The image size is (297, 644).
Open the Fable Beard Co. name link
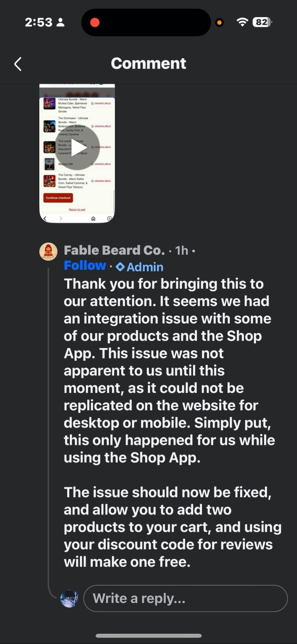tap(114, 250)
